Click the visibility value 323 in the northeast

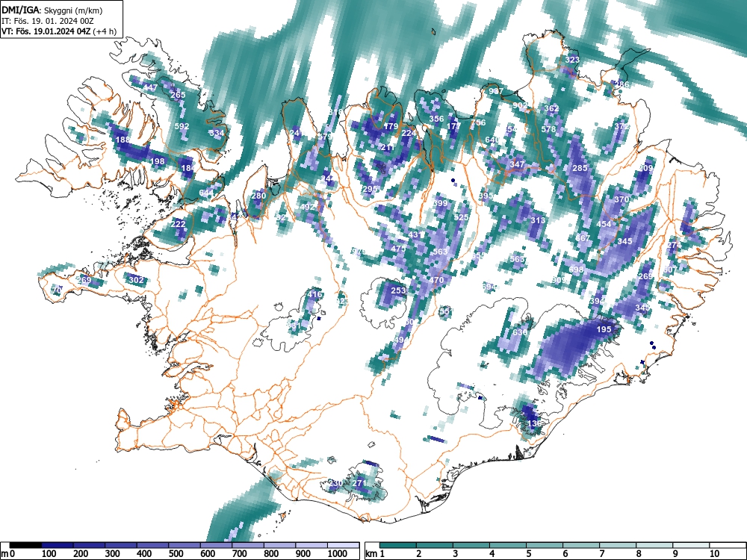point(573,60)
